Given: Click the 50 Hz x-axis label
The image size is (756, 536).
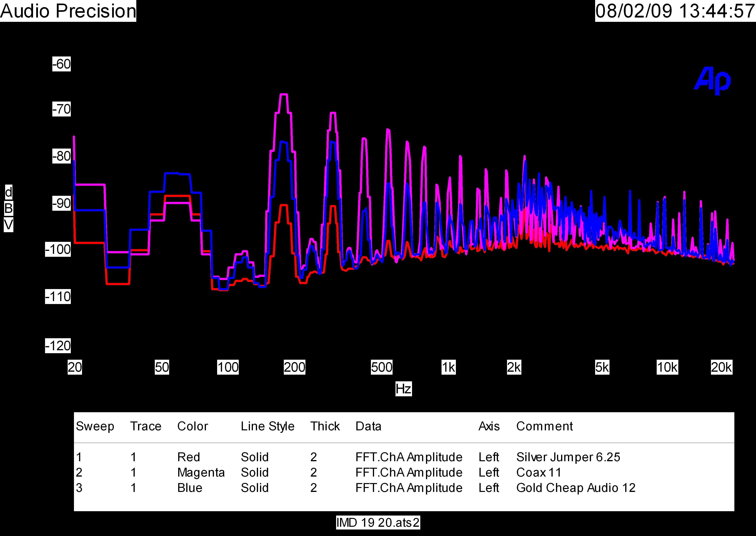Looking at the screenshot, I should click(x=162, y=367).
